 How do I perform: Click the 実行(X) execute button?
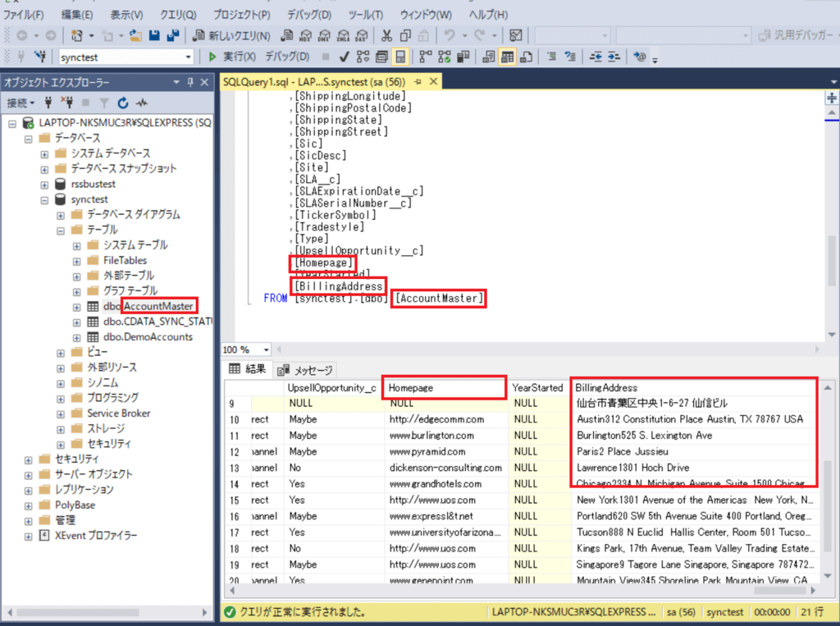pos(233,57)
